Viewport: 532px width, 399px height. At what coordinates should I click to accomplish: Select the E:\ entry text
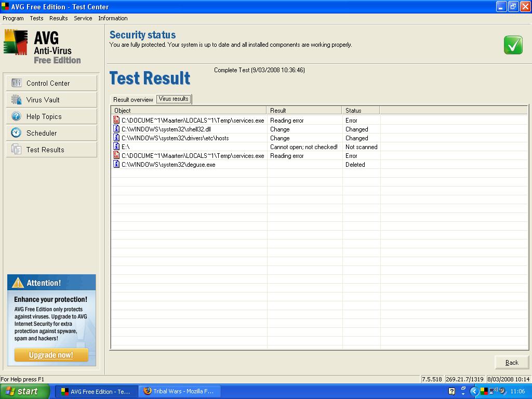pyautogui.click(x=126, y=147)
